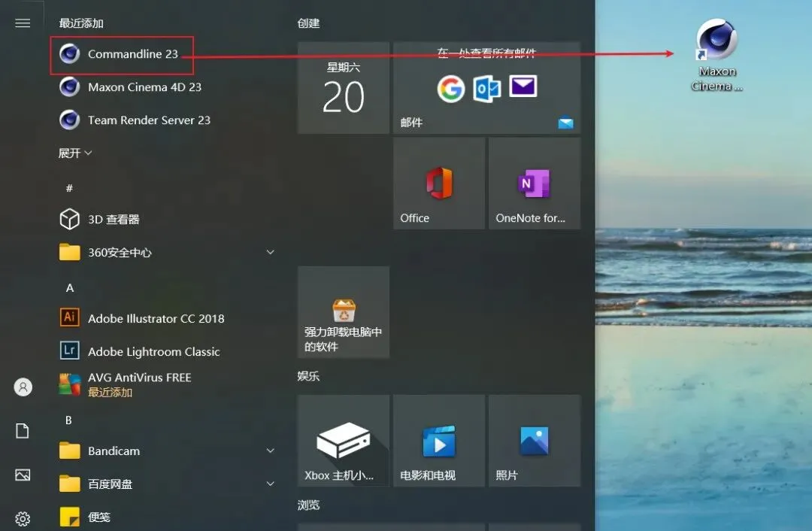Click the purple envelope icon in mail tile
This screenshot has height=531, width=812.
point(523,86)
